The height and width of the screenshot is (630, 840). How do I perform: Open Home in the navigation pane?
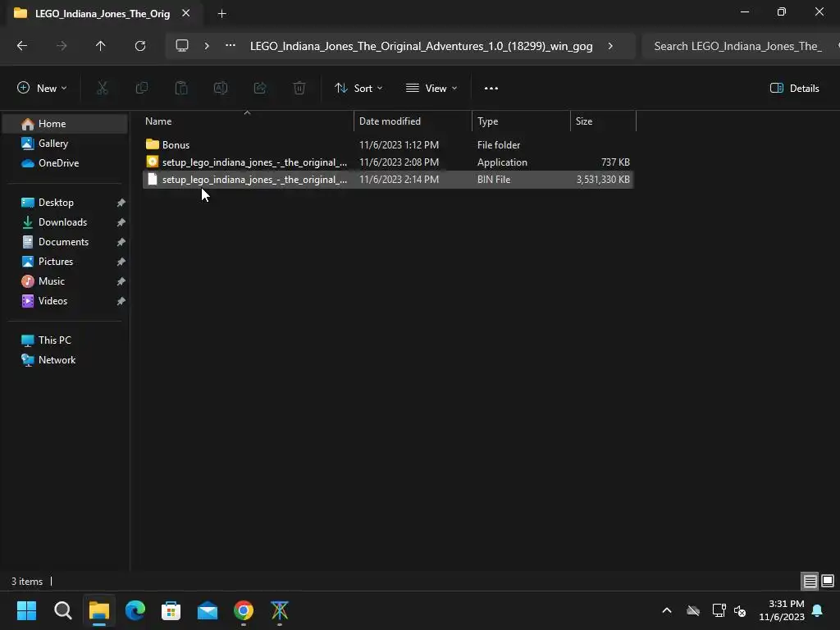[66, 124]
